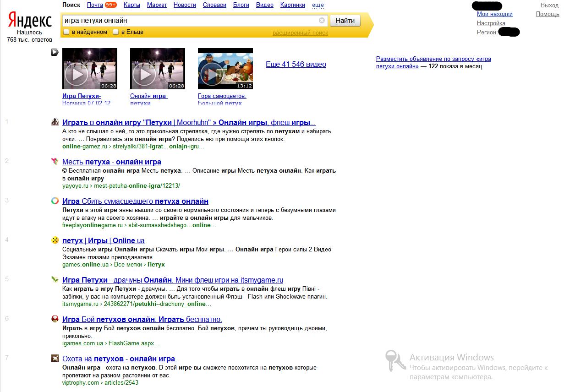Open the Помощь link

(x=548, y=14)
